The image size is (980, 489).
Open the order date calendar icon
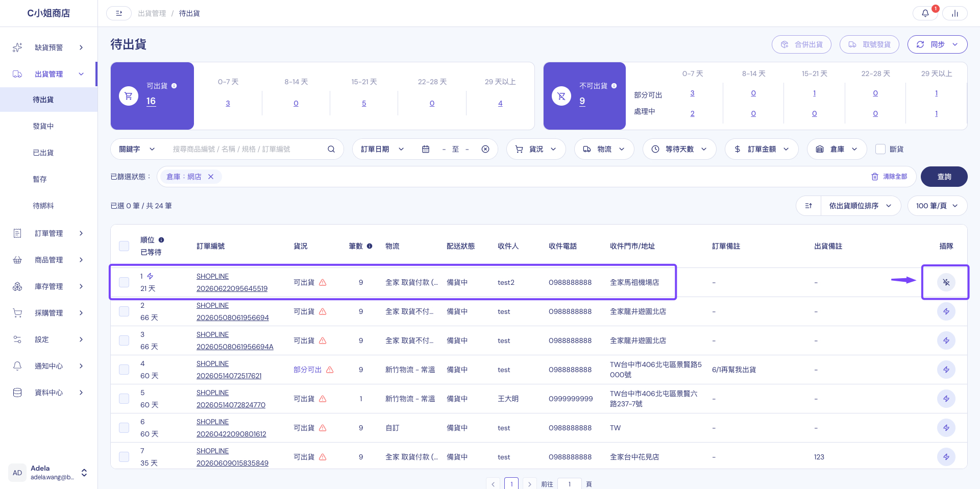point(426,149)
